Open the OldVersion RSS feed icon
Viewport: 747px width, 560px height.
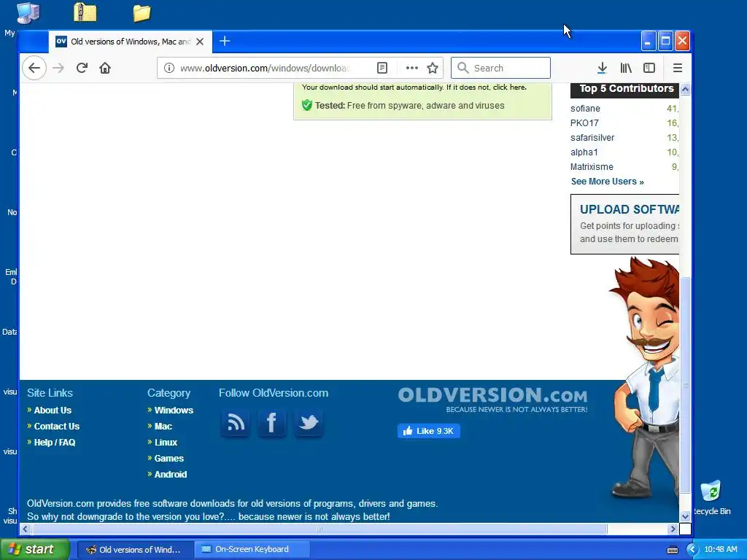coord(236,423)
